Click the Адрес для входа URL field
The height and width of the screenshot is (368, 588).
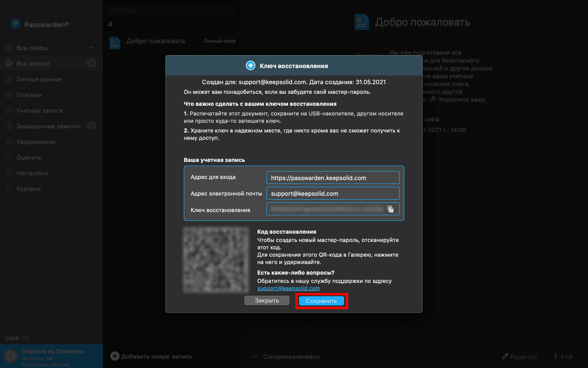(333, 178)
